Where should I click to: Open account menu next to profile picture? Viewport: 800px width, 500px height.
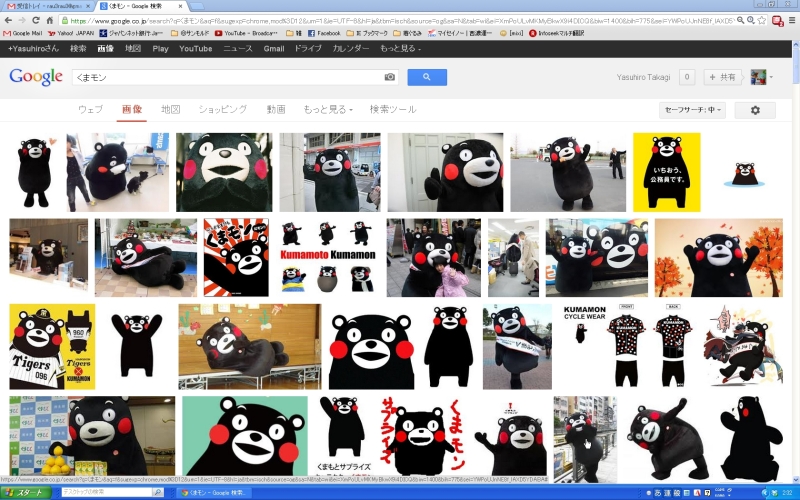(x=771, y=77)
